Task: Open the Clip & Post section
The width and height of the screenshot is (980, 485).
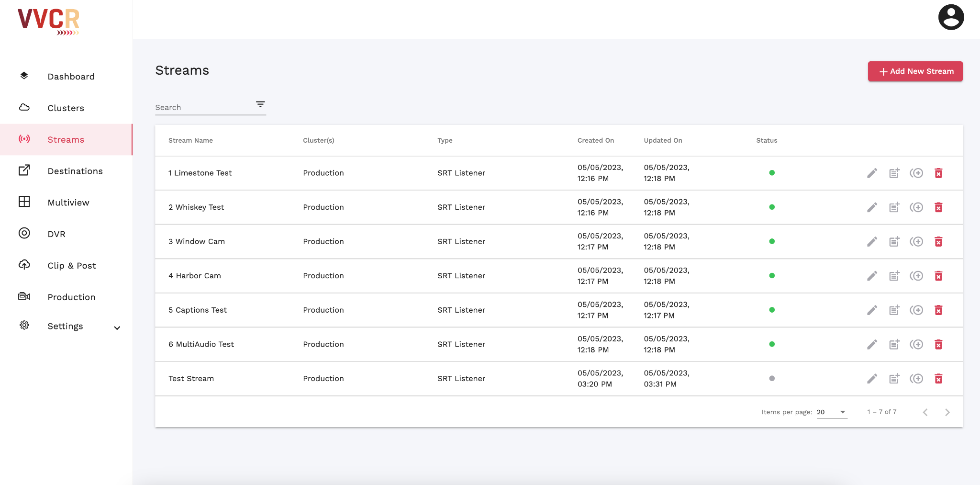Action: tap(71, 266)
